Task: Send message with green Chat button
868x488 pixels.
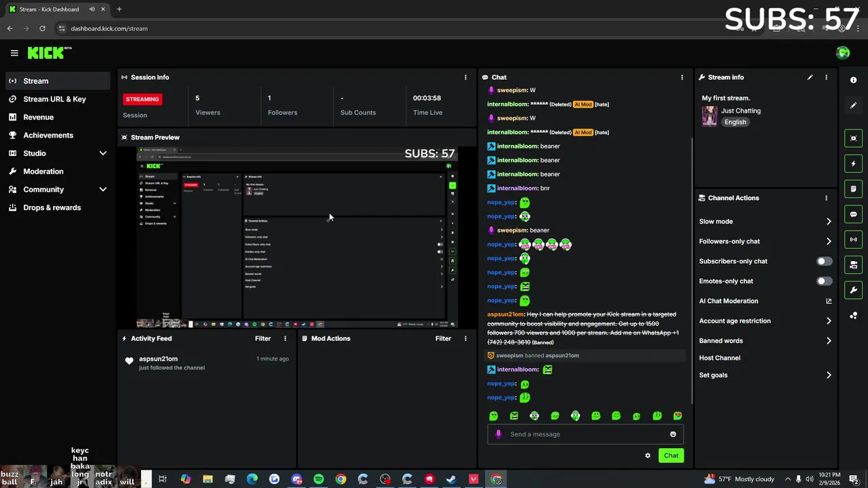Action: 671,455
